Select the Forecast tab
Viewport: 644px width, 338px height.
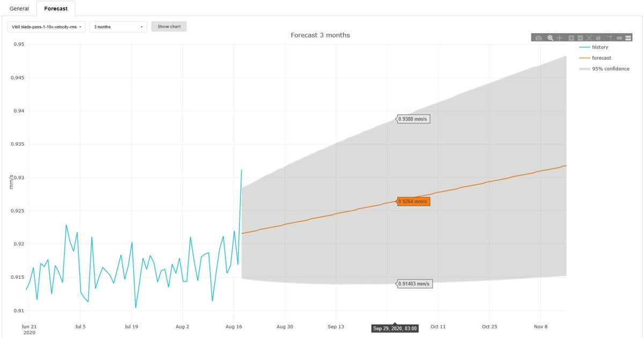click(x=56, y=9)
